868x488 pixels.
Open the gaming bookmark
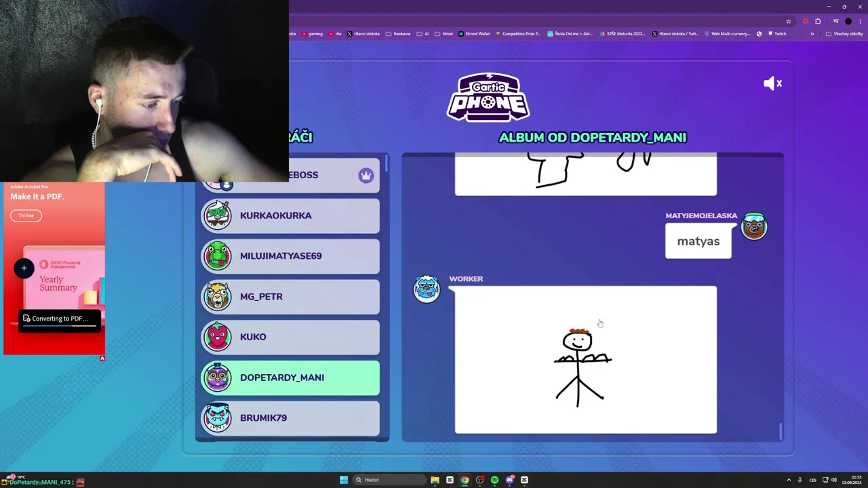pyautogui.click(x=312, y=34)
